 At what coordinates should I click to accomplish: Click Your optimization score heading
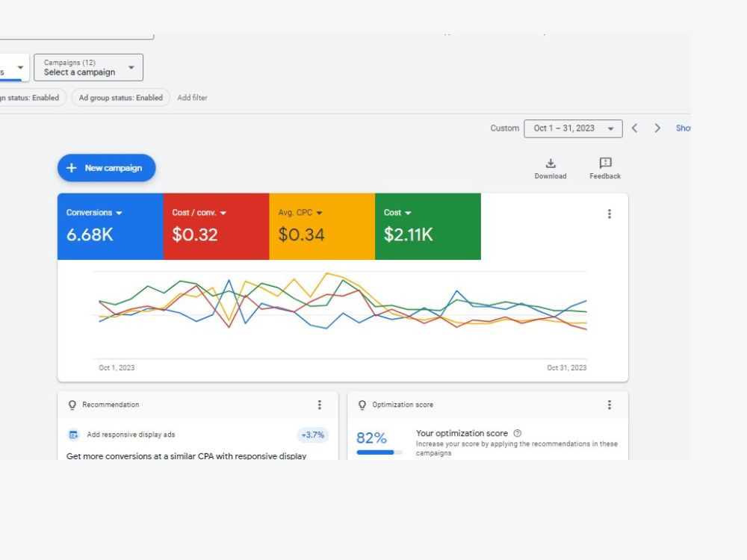[x=462, y=433]
